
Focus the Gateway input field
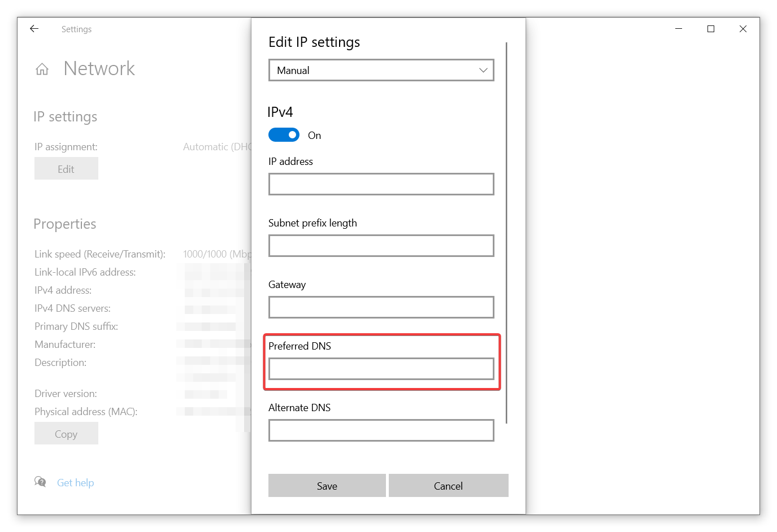(381, 307)
